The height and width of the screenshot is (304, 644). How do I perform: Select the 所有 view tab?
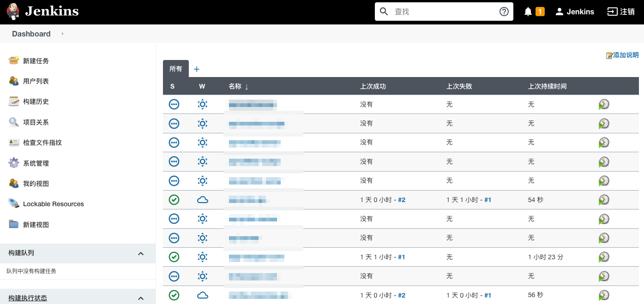click(x=176, y=69)
